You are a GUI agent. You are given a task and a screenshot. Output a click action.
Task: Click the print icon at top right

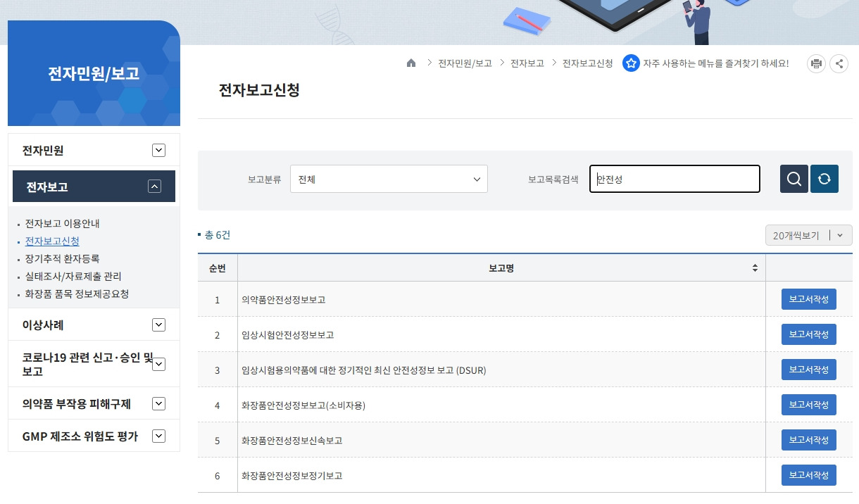(816, 63)
